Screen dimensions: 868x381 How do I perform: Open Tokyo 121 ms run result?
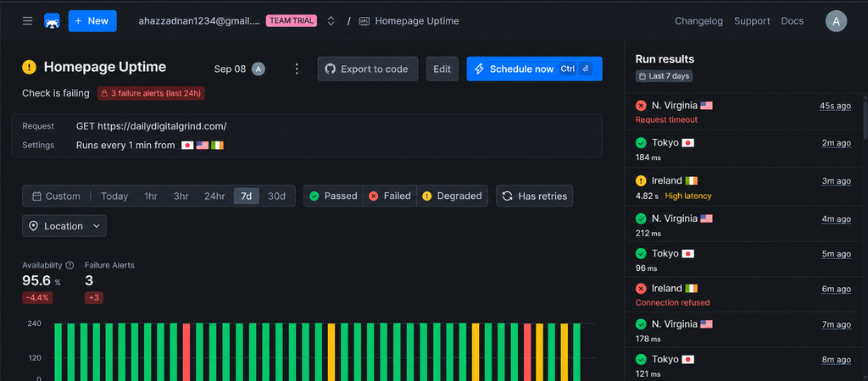tap(743, 364)
